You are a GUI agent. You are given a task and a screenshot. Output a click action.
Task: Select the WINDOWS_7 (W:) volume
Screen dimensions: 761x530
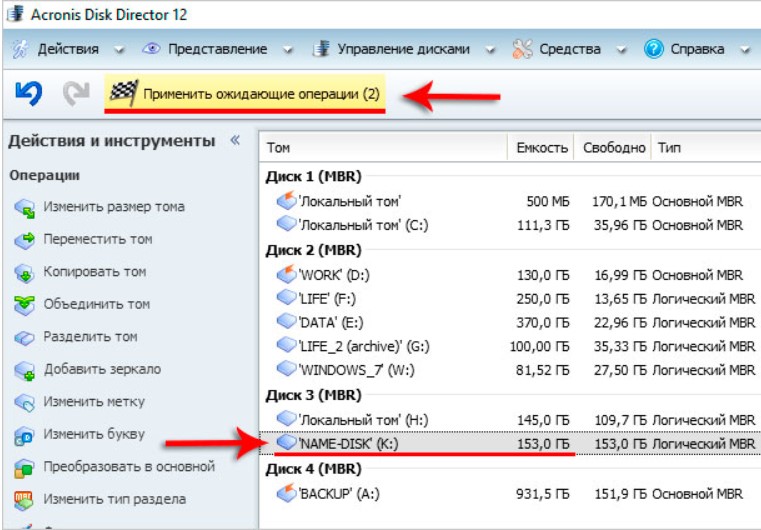511,370
